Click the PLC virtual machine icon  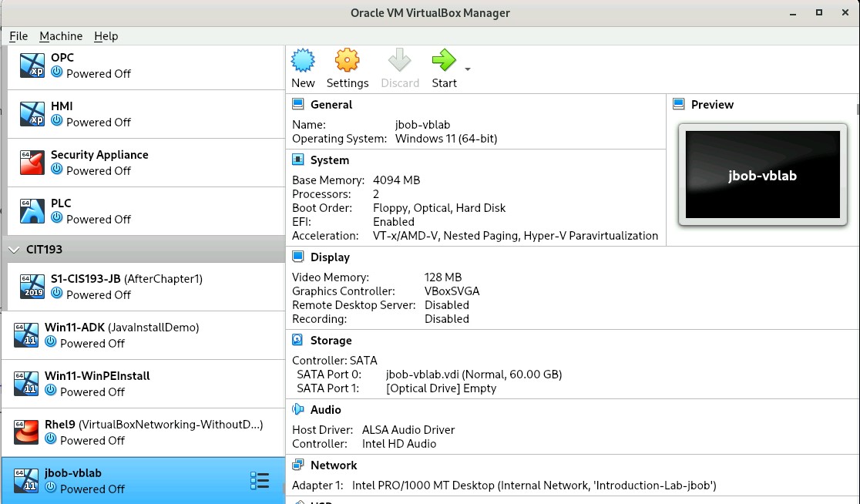point(32,211)
